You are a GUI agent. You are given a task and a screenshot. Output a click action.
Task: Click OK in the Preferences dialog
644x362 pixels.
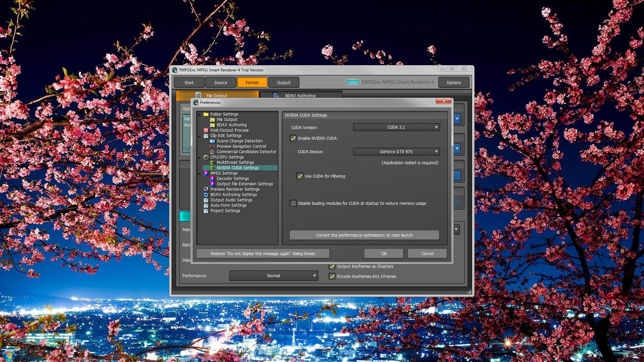[384, 254]
